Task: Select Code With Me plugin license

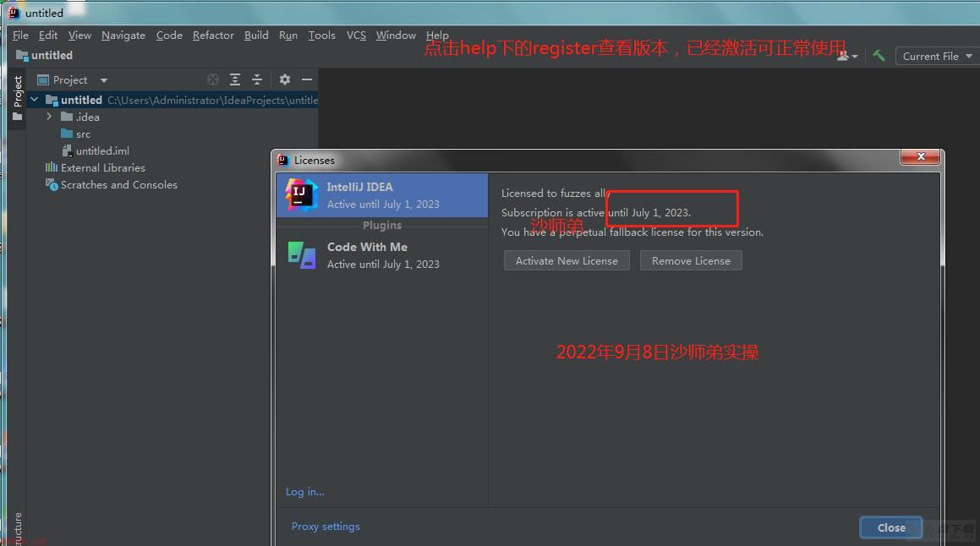Action: (382, 255)
